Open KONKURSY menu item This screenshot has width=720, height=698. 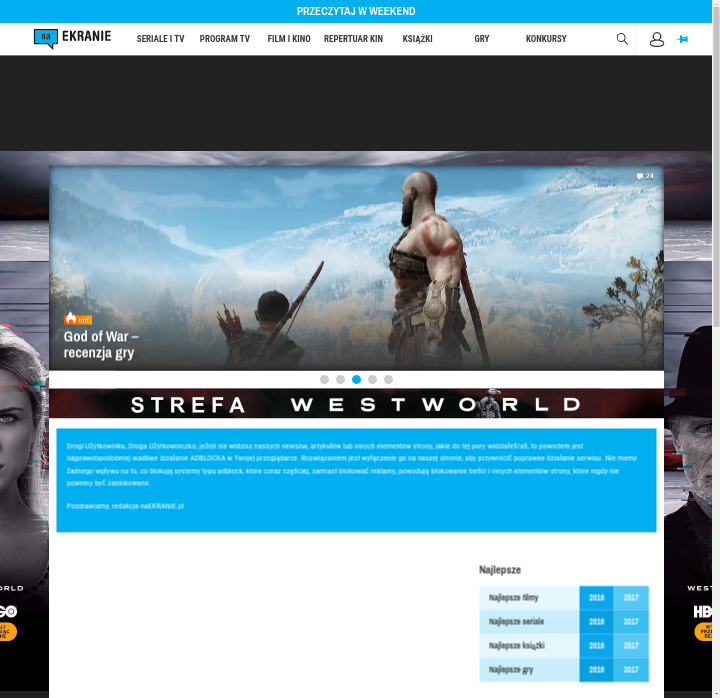[x=546, y=39]
